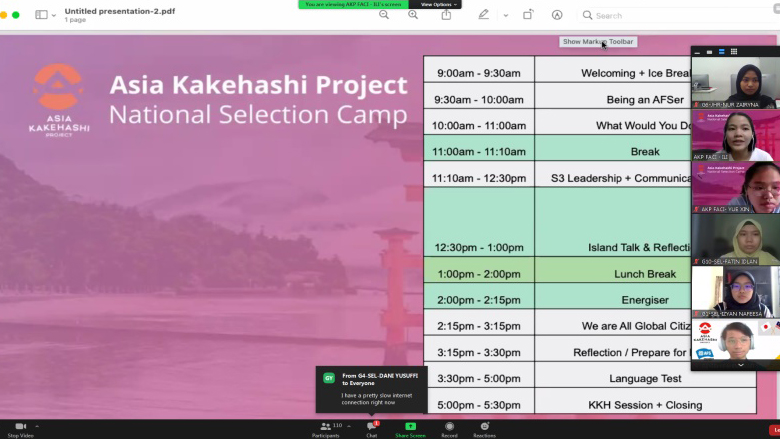780x439 pixels.
Task: Click the '9:30am - 10:00am' cell
Action: tap(479, 95)
